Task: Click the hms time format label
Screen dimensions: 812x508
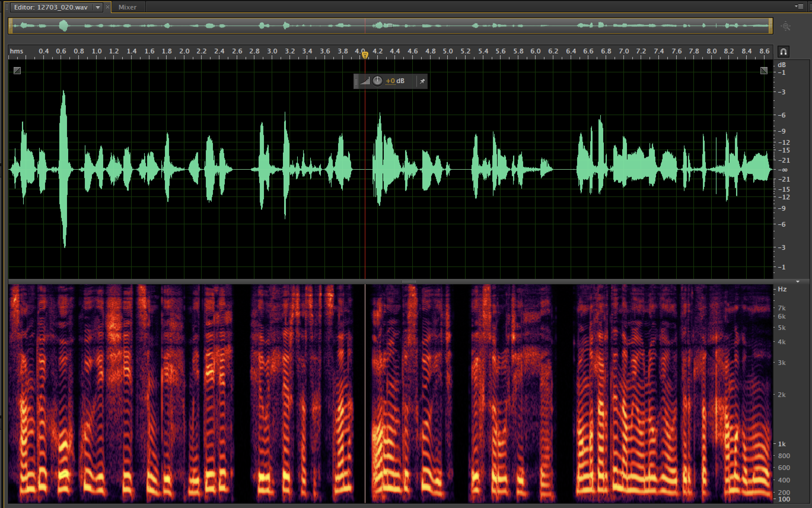Action: pos(16,51)
